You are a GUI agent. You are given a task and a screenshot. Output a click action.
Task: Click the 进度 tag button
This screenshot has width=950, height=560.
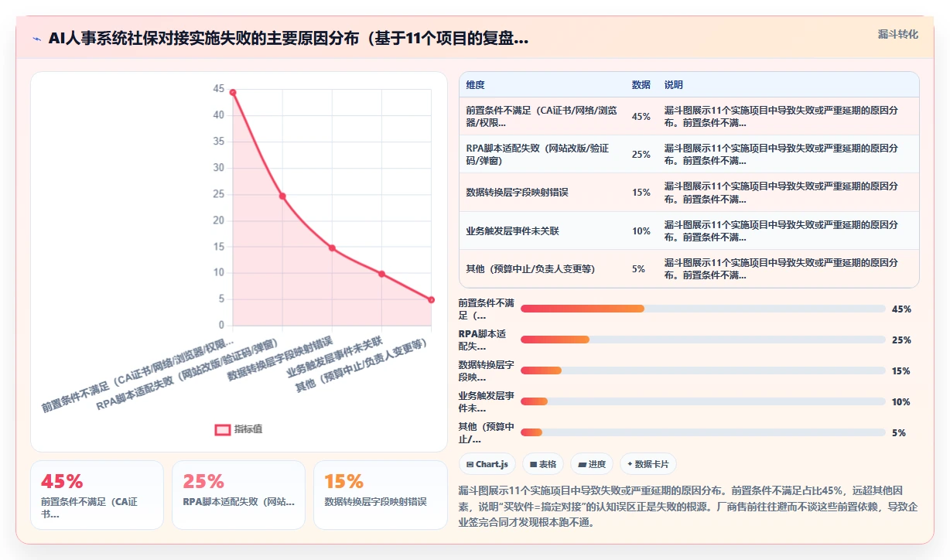[x=592, y=464]
